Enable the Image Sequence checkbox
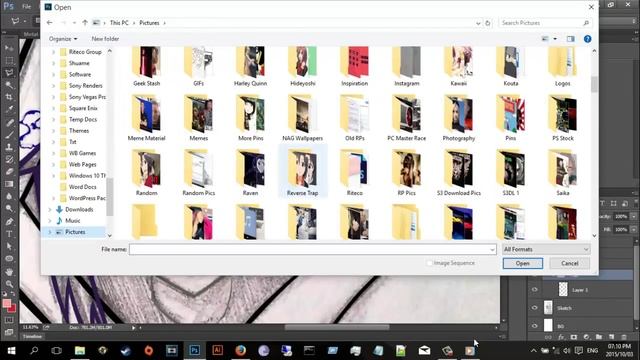The image size is (640, 360). tap(429, 263)
